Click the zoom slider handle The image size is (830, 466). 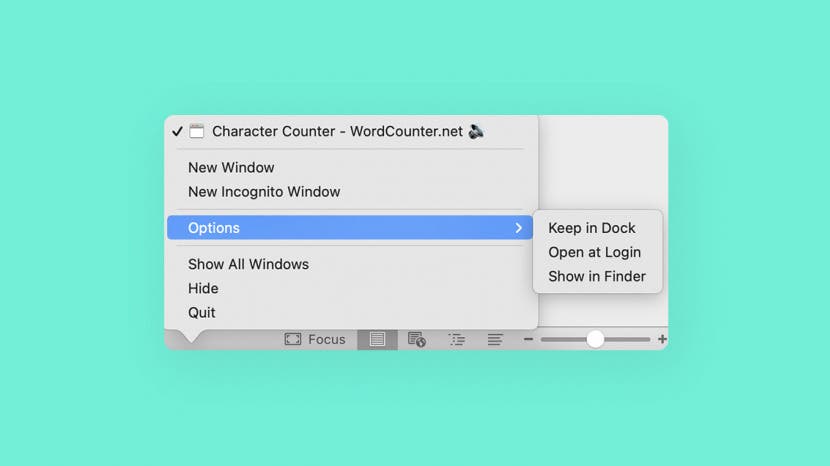(596, 339)
